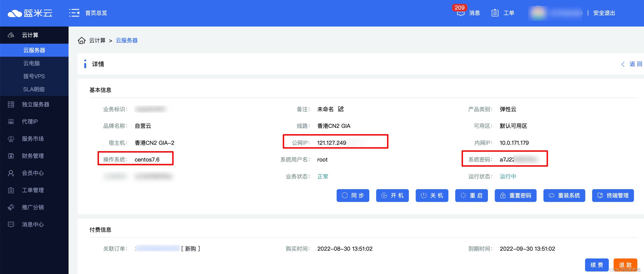
Task: Toggle the sidebar collapse hamburger icon
Action: [74, 13]
